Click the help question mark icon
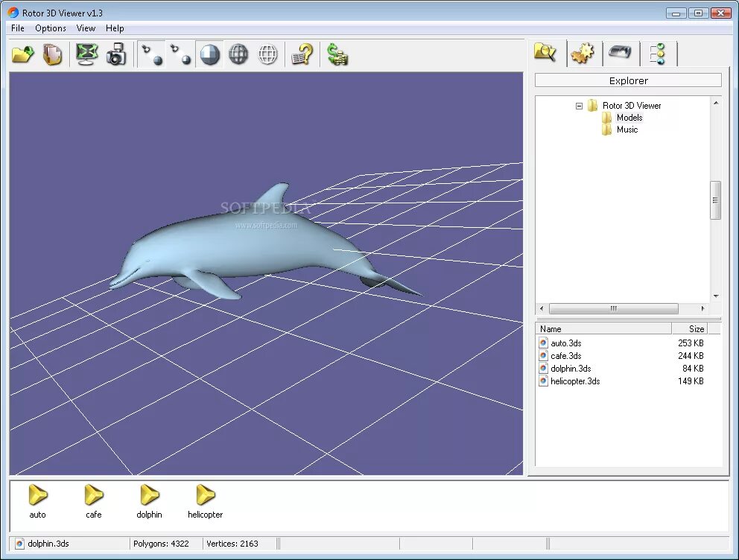Screen dimensions: 739x560 click(302, 54)
